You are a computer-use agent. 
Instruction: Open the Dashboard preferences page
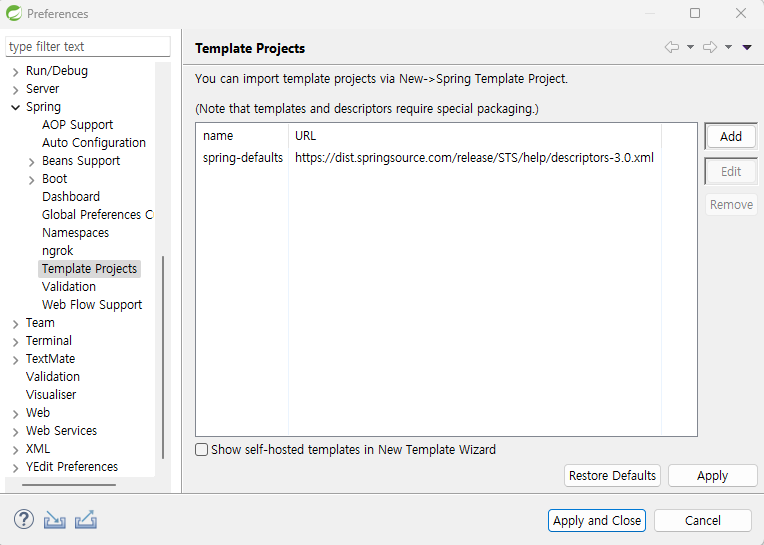[x=71, y=196]
